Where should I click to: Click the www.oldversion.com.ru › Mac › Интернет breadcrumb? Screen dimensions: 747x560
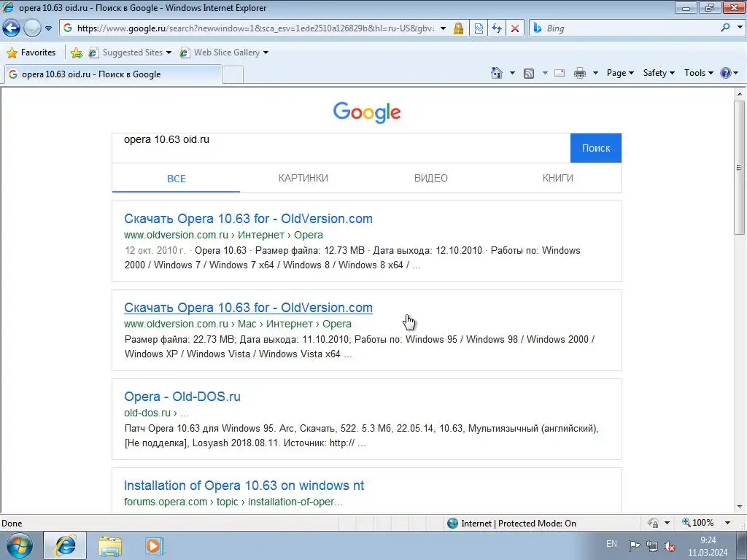[238, 324]
